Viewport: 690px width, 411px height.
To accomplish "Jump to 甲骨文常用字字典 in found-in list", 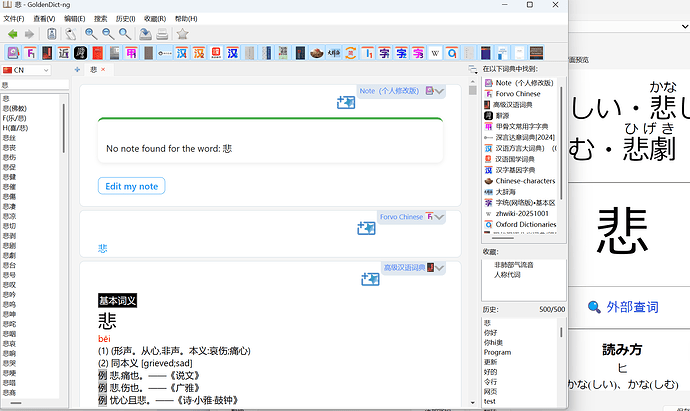I will [522, 126].
